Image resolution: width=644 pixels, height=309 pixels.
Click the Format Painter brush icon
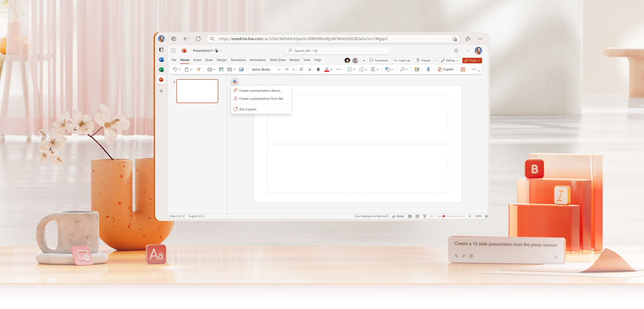click(199, 70)
